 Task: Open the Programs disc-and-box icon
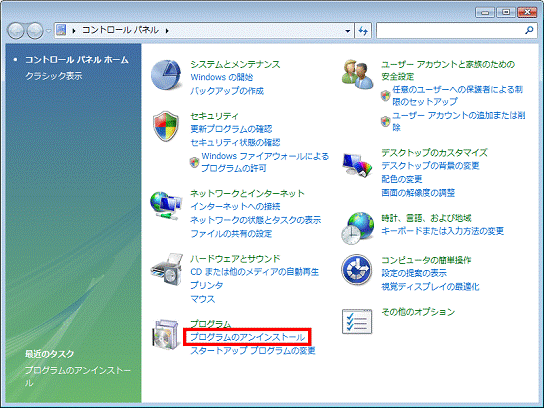pyautogui.click(x=167, y=334)
